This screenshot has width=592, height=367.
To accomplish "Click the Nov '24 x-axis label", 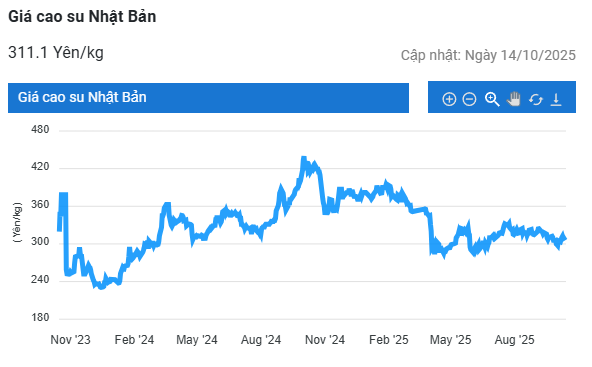I will tap(325, 340).
